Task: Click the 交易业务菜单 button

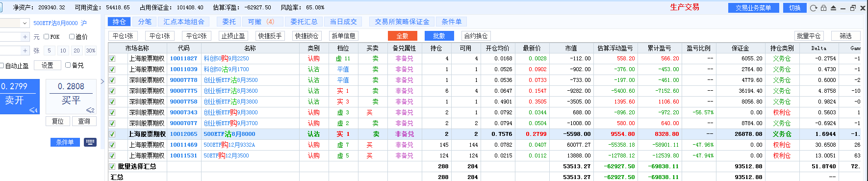Action: (x=753, y=8)
